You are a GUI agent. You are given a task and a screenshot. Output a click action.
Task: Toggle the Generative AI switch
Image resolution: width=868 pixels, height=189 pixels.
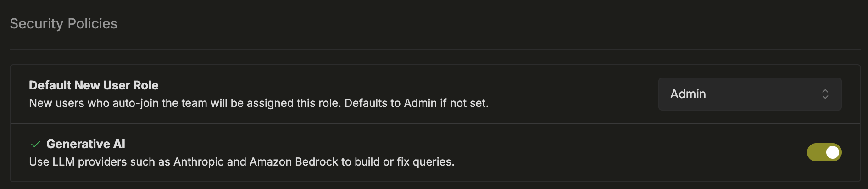tap(824, 152)
